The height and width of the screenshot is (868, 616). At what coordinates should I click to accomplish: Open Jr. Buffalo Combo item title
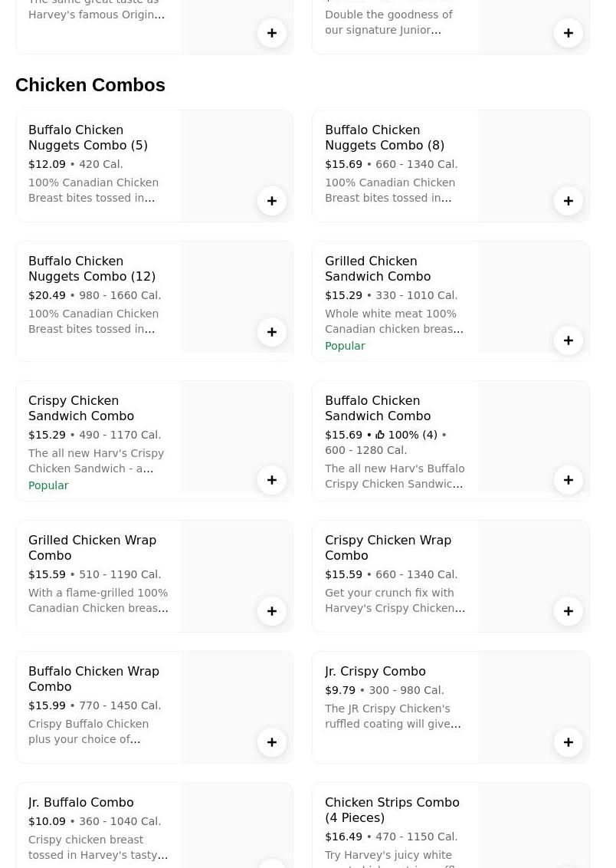[x=80, y=802]
